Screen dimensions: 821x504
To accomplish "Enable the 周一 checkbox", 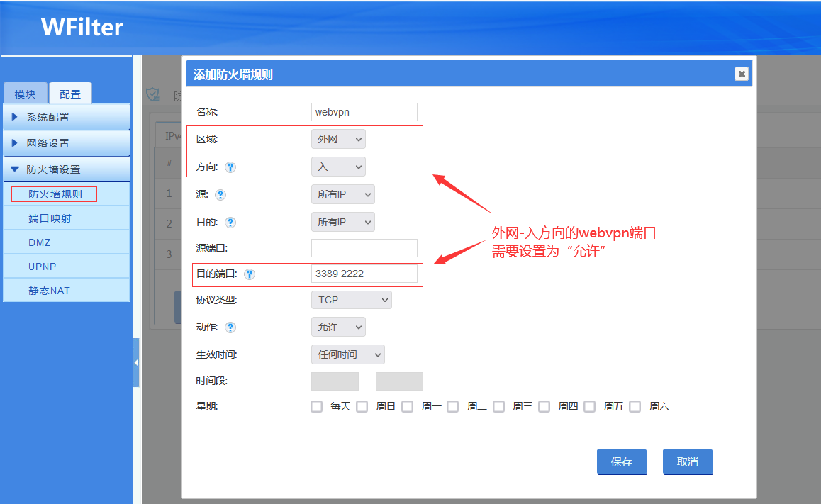I will [407, 407].
